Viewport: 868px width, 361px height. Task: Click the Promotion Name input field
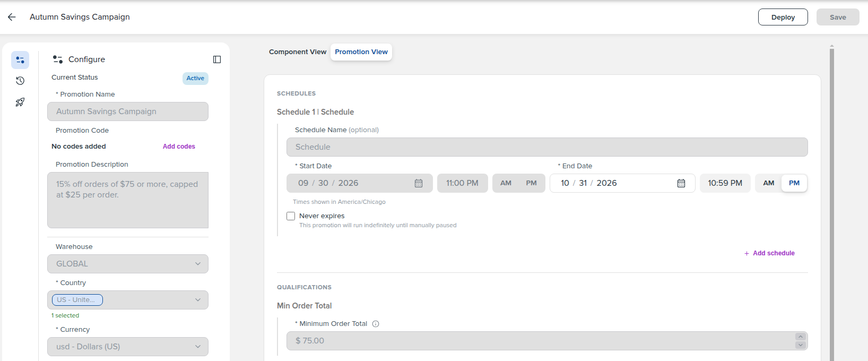tap(128, 111)
